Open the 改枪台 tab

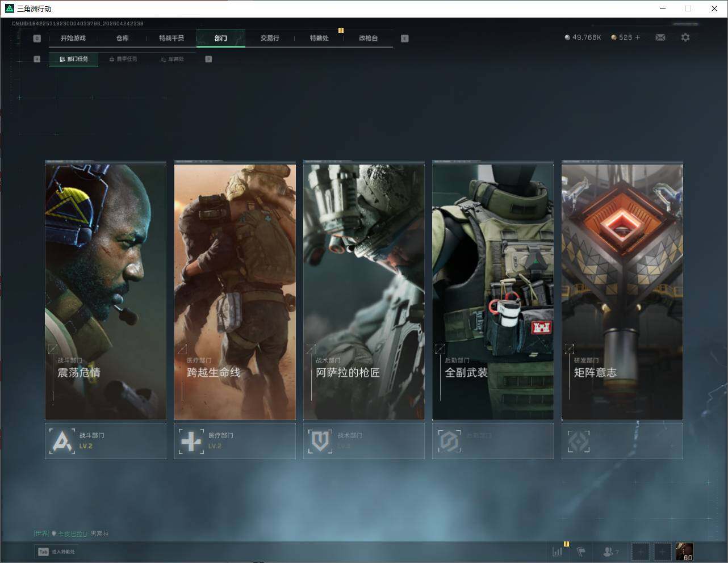pos(368,38)
